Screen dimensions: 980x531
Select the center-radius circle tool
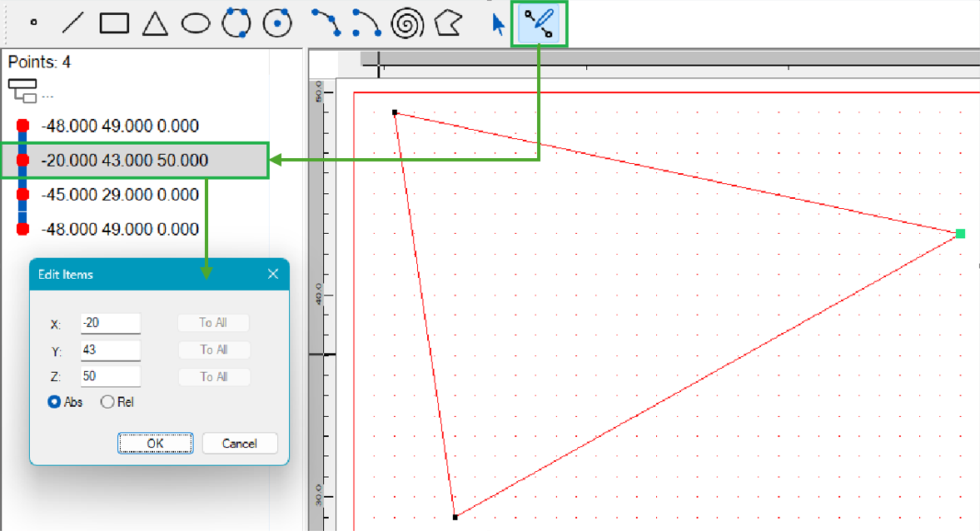pos(277,23)
